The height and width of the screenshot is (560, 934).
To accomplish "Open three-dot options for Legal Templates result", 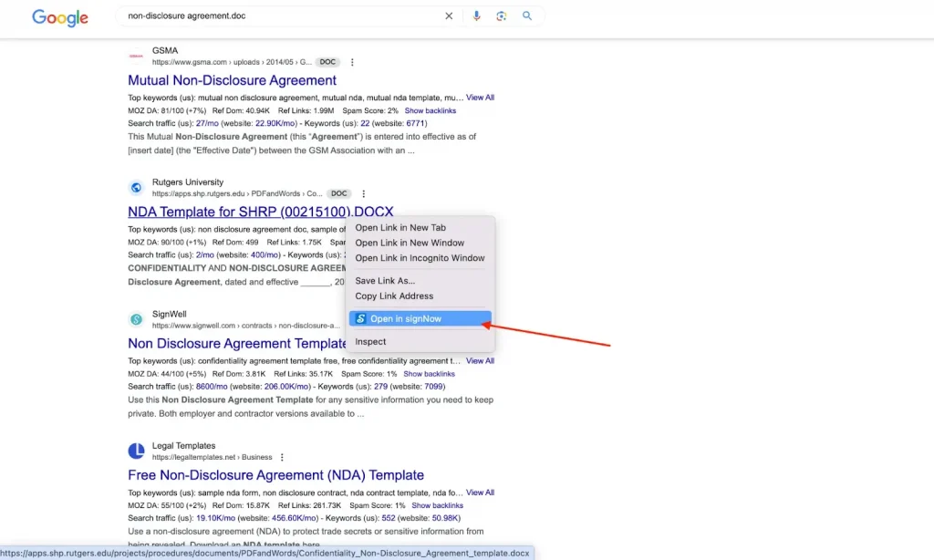I will pos(282,457).
